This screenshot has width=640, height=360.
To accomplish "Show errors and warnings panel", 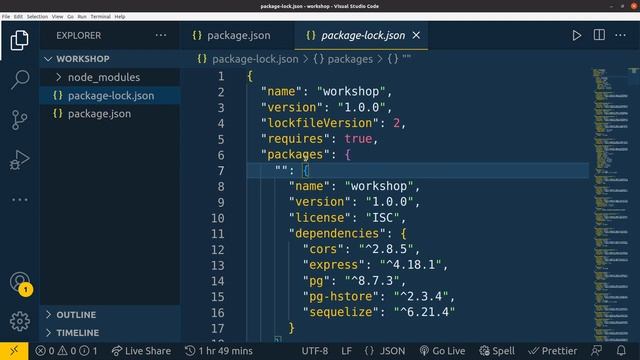I will 66,351.
